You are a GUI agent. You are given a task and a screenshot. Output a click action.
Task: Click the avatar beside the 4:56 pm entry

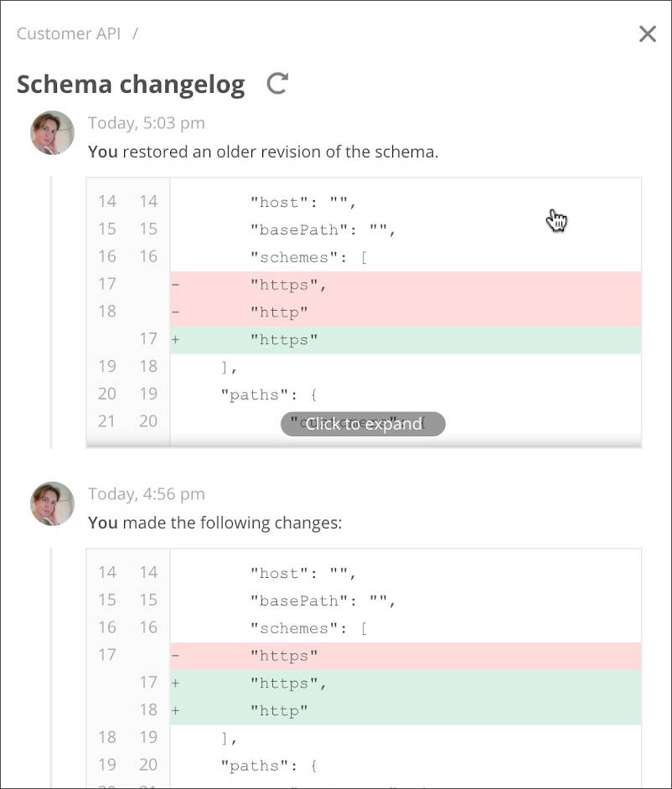(x=52, y=503)
